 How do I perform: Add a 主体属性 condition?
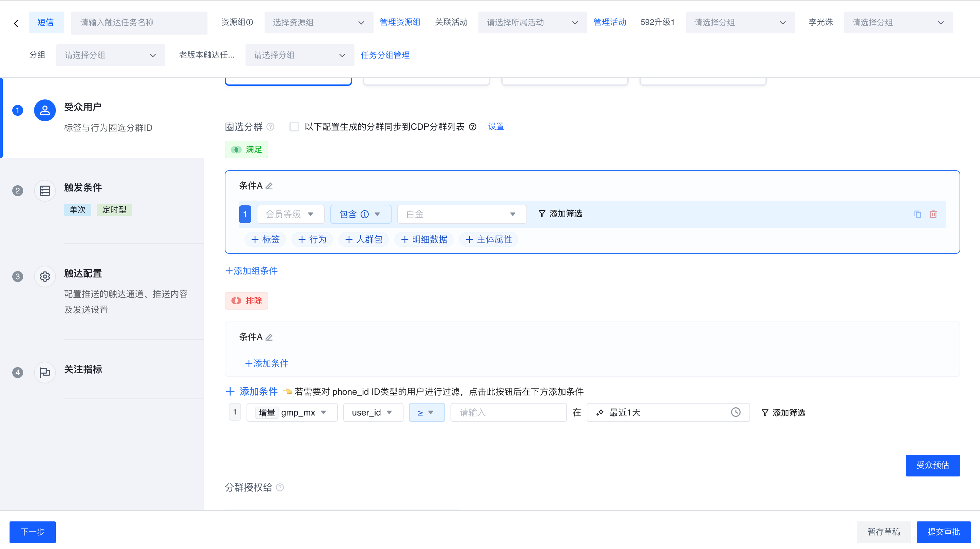[489, 239]
